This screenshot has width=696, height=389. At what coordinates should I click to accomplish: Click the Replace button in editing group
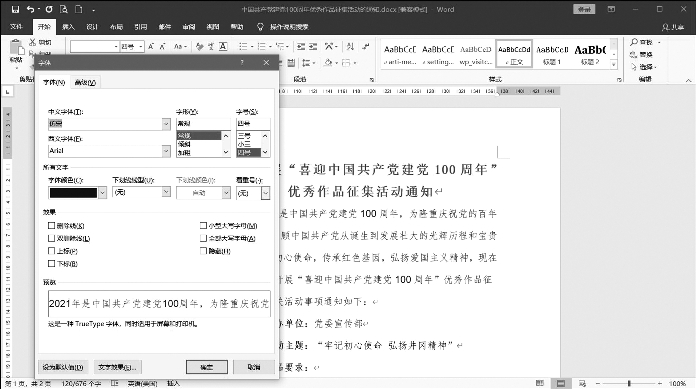click(x=642, y=55)
